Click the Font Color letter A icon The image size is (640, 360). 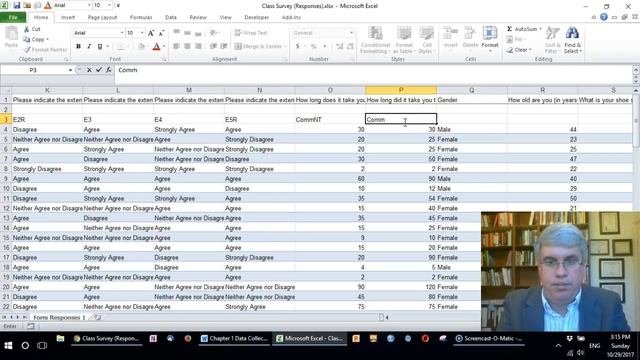(x=156, y=47)
